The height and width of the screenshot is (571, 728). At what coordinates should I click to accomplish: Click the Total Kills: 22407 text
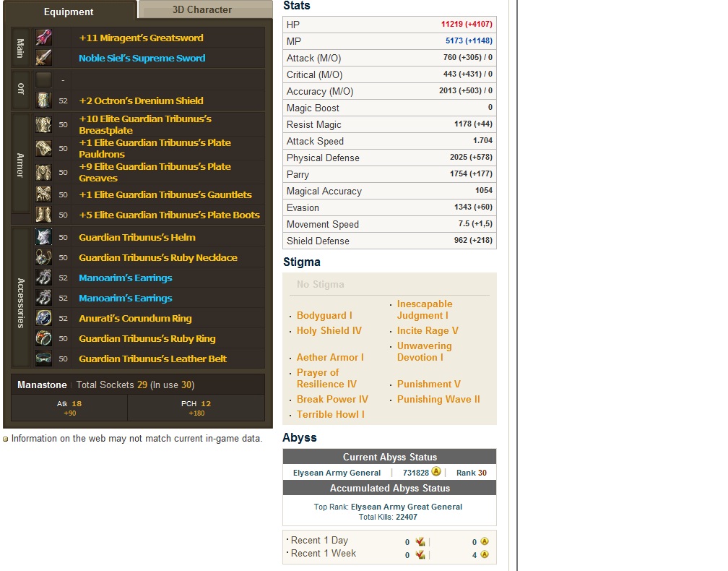(x=388, y=517)
